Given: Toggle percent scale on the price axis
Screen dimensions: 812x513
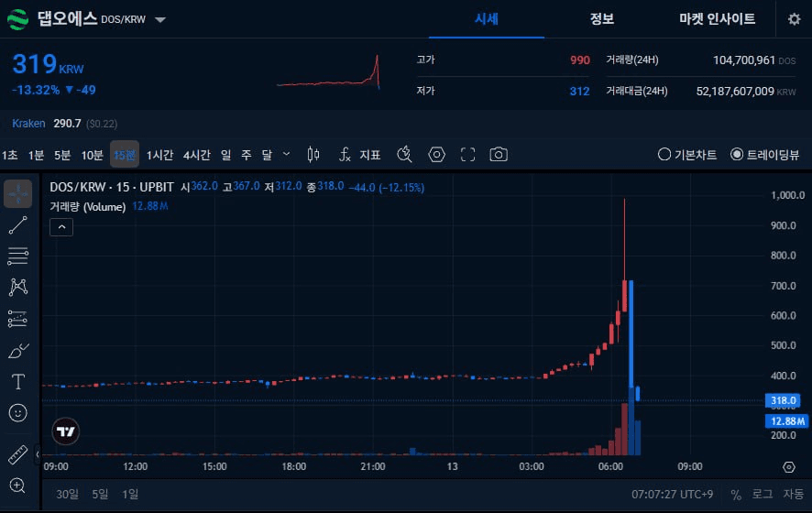Looking at the screenshot, I should coord(735,495).
